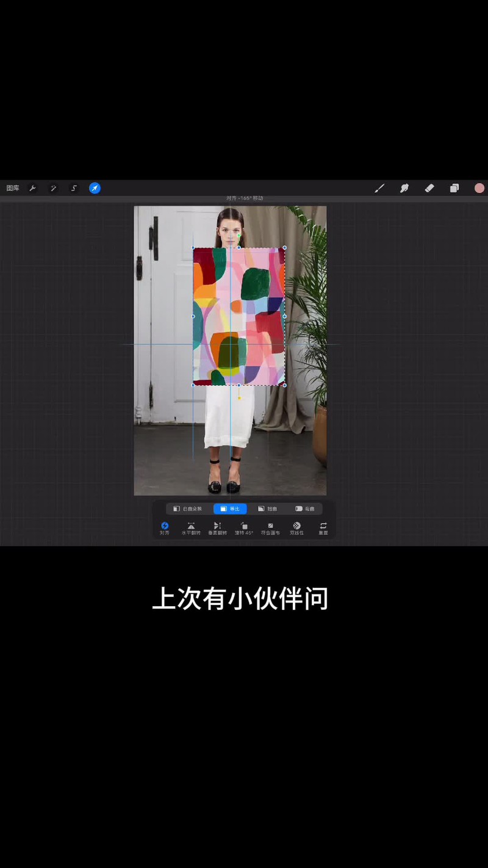This screenshot has height=868, width=488.
Task: Open the Layers panel
Action: (454, 188)
